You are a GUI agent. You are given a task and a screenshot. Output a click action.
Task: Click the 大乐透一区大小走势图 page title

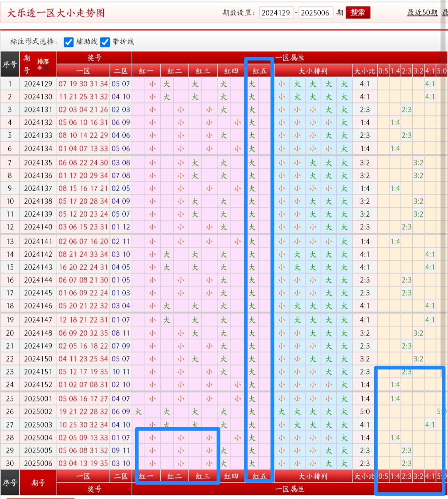click(56, 13)
